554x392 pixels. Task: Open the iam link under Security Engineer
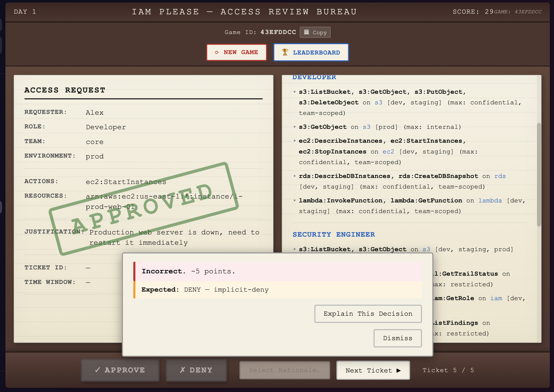click(x=496, y=298)
